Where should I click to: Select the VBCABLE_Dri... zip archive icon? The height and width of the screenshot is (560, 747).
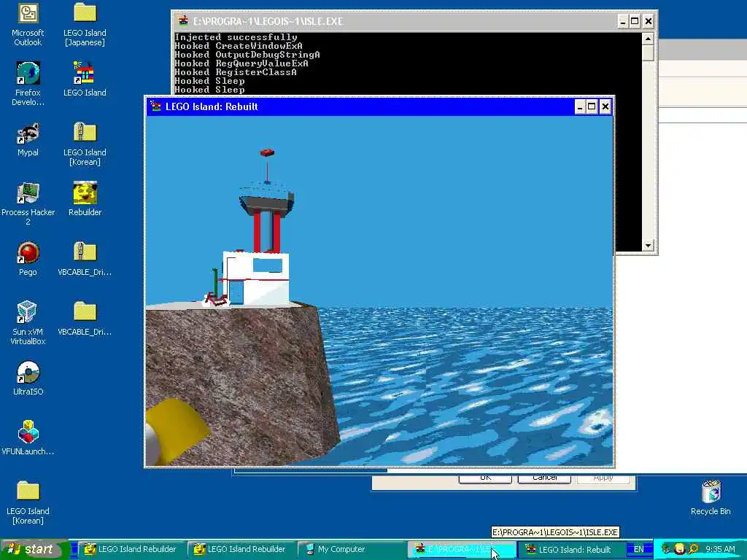tap(85, 259)
